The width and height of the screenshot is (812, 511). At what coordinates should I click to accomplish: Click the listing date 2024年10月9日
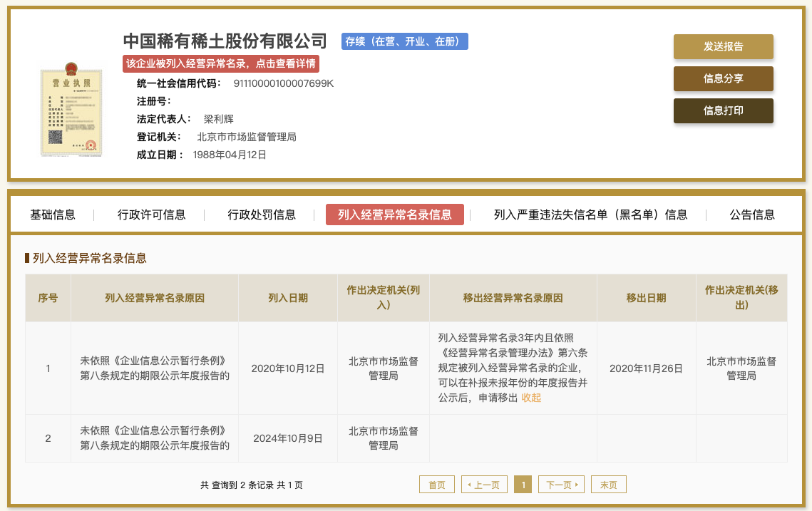(288, 438)
